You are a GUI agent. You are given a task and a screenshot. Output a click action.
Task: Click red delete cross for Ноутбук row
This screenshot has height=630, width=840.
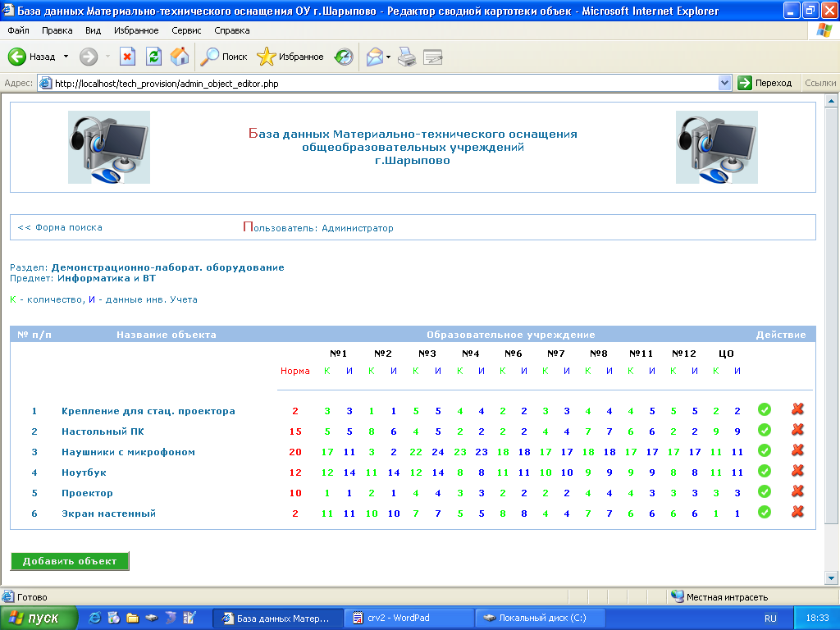pos(797,471)
